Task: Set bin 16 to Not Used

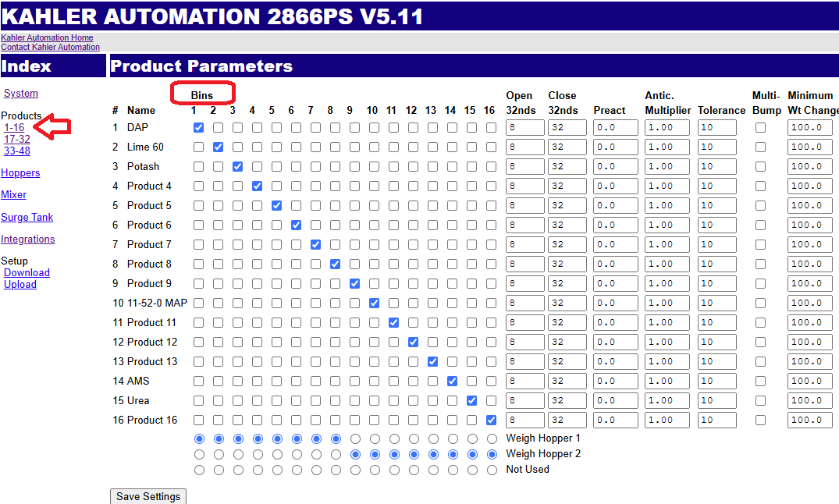Action: tap(492, 470)
